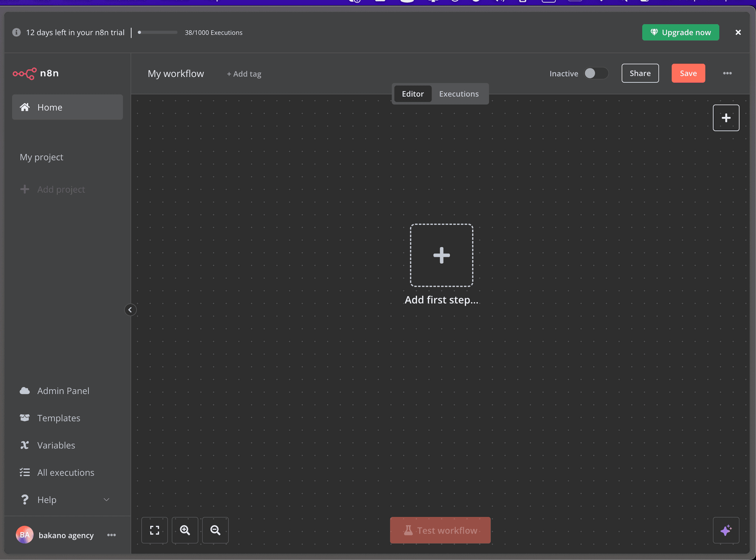Click the executions usage progress bar
Image resolution: width=756 pixels, height=560 pixels.
[158, 32]
